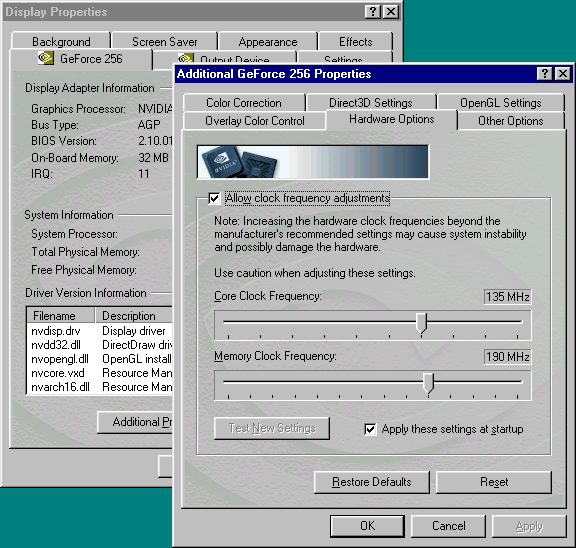Click the BIOS version 2.10.01 value
Screen dimensions: 576x548
click(155, 141)
